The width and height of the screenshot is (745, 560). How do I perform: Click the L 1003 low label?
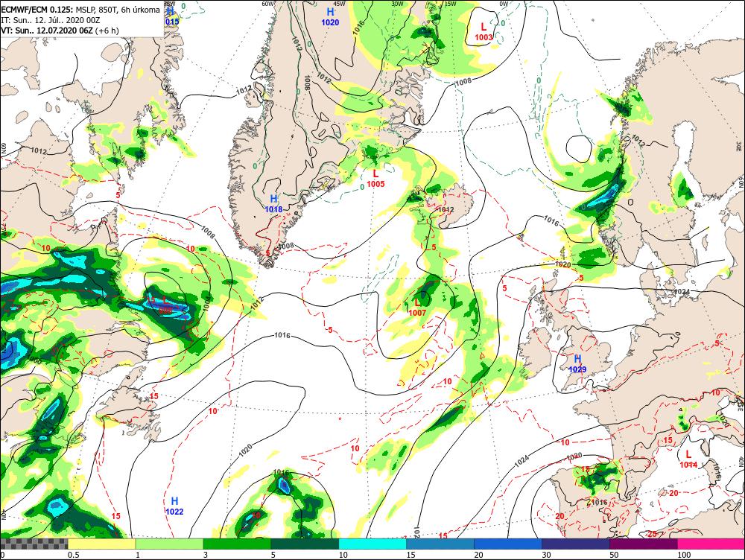tap(484, 31)
